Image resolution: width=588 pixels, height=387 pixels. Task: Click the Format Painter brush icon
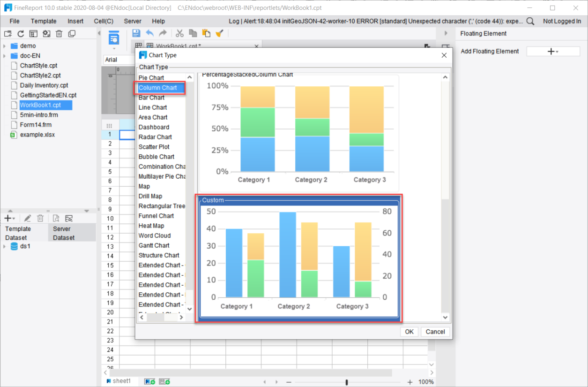coord(219,33)
